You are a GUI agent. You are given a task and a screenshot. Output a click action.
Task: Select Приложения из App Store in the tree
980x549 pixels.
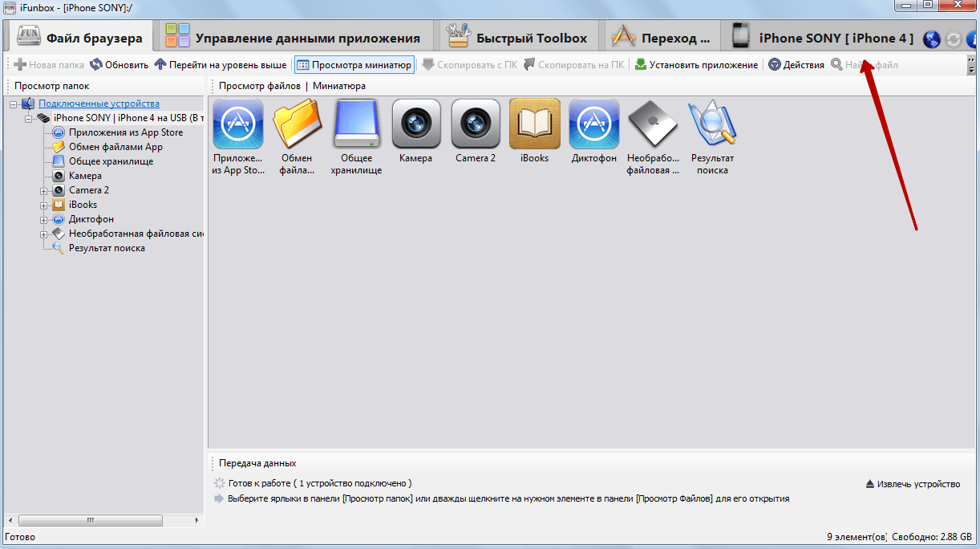pyautogui.click(x=125, y=132)
